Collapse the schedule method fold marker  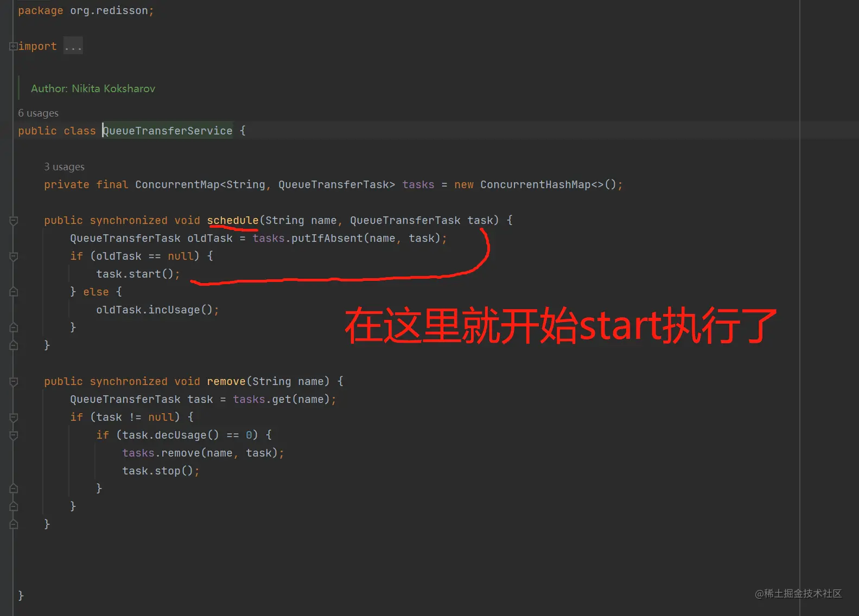(x=14, y=221)
